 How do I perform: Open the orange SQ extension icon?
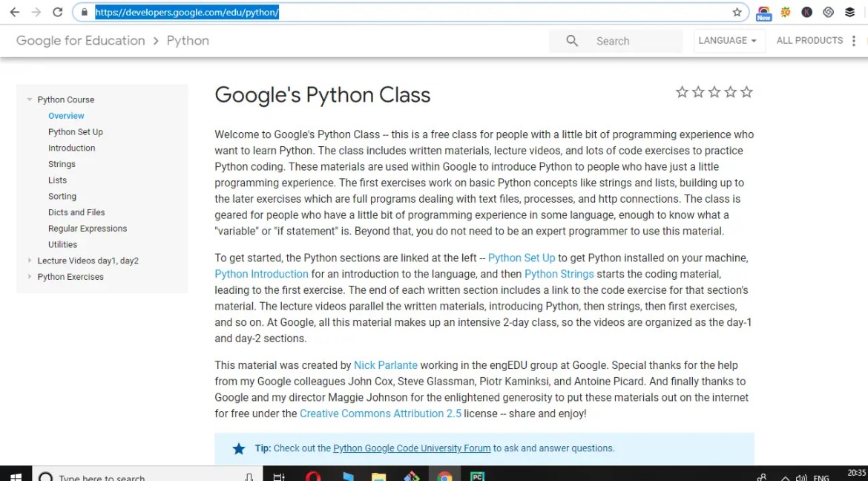tap(785, 12)
